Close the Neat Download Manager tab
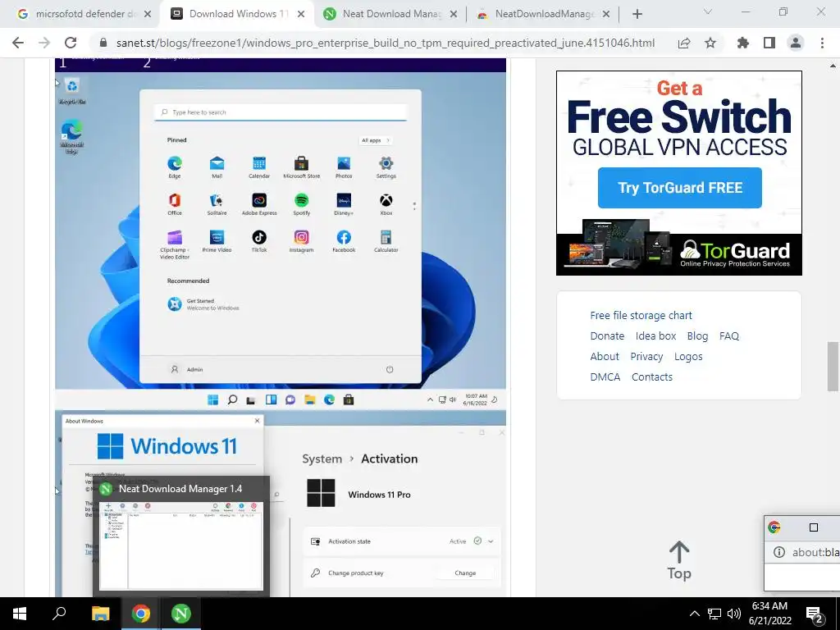840x630 pixels. [454, 14]
